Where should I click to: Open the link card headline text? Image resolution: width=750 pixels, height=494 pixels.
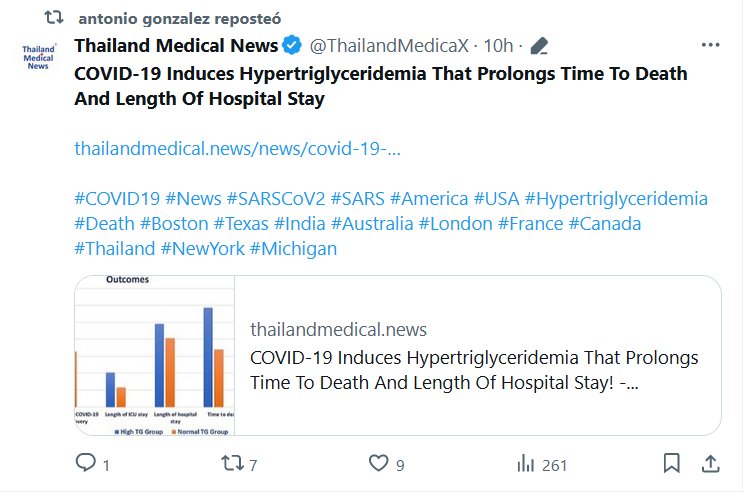473,369
